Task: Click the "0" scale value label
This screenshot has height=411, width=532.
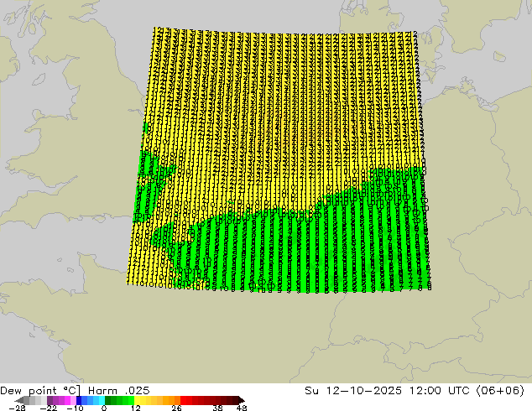Action: (x=104, y=408)
